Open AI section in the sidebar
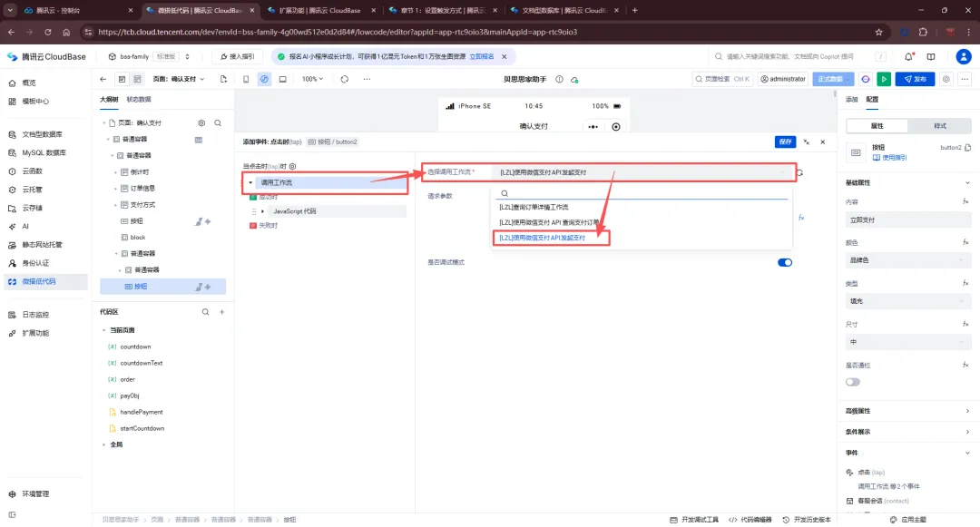The image size is (980, 527). (x=25, y=226)
